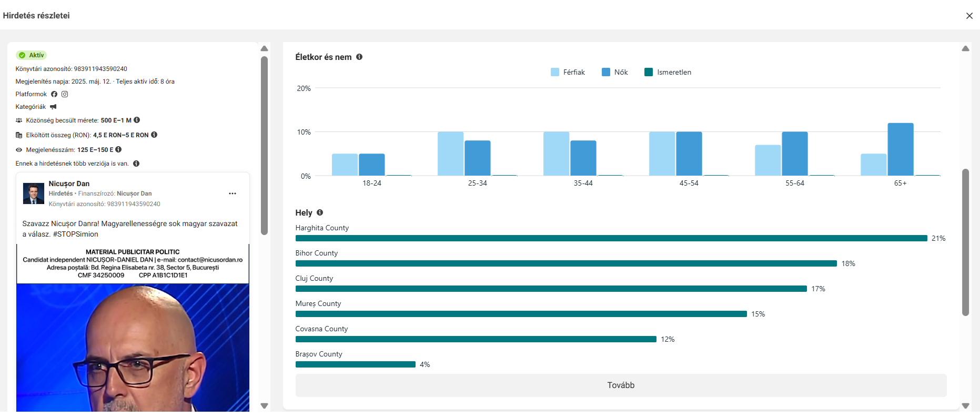
Task: Click the Covasna County 12% bar
Action: coord(476,339)
